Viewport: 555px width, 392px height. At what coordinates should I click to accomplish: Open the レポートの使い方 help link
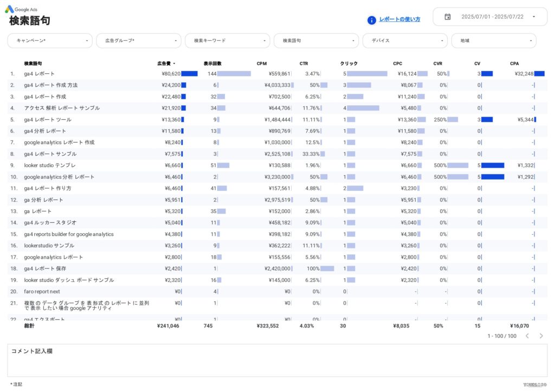point(399,20)
